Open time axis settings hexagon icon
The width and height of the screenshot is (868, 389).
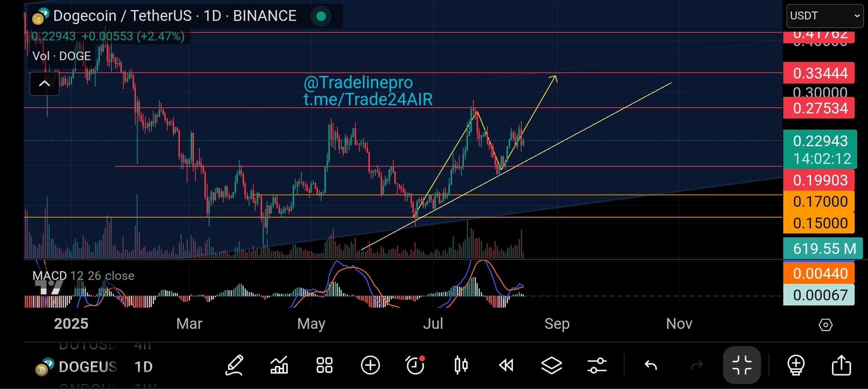click(826, 325)
